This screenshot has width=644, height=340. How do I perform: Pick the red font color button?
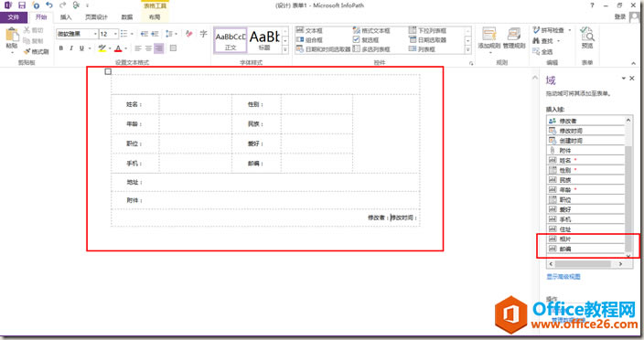(118, 48)
